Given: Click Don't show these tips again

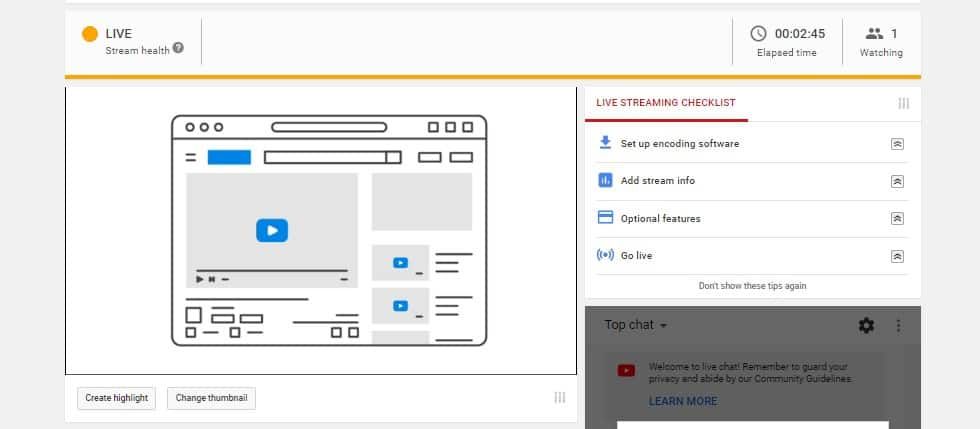Looking at the screenshot, I should pyautogui.click(x=752, y=286).
